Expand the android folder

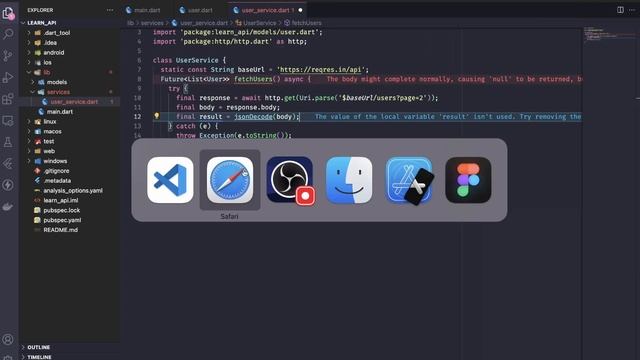(x=53, y=53)
